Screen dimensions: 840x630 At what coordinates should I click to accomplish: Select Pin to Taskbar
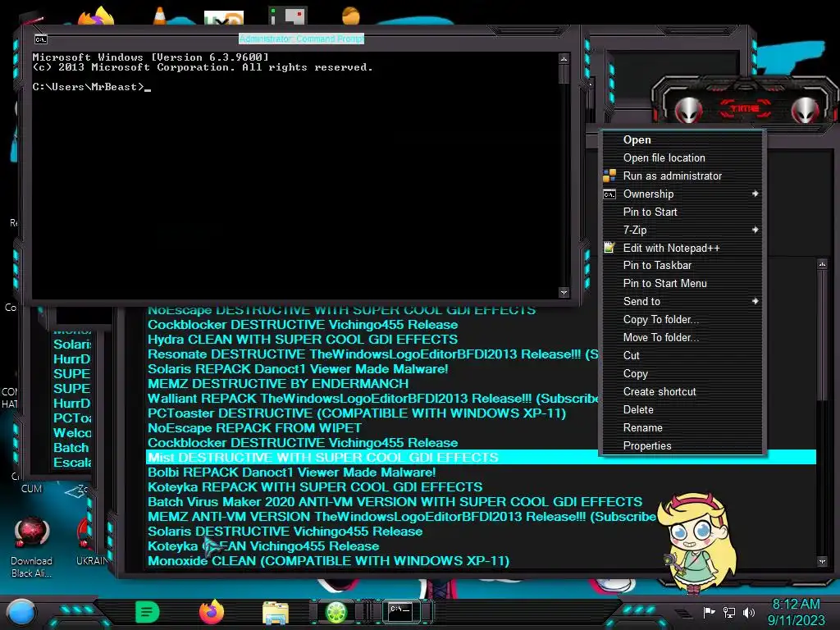[682, 265]
